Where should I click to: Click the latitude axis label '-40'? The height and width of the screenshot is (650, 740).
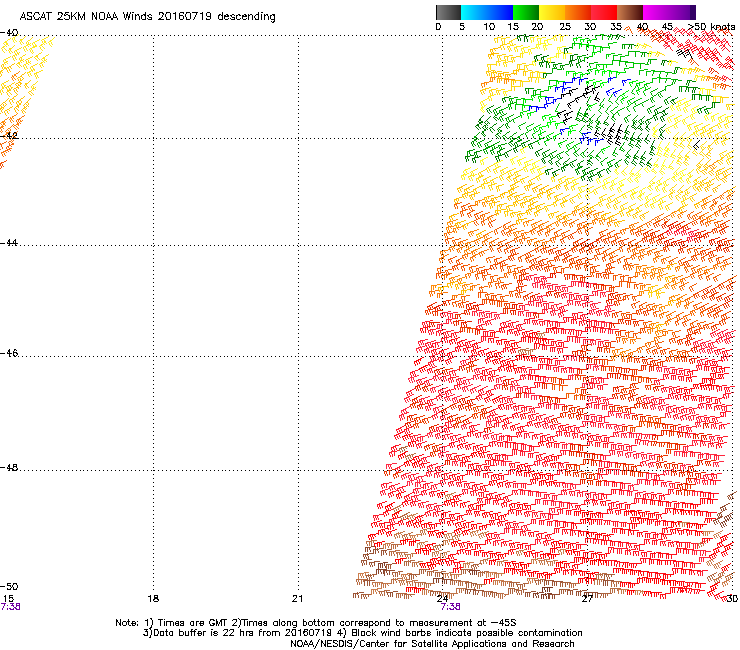pos(9,33)
